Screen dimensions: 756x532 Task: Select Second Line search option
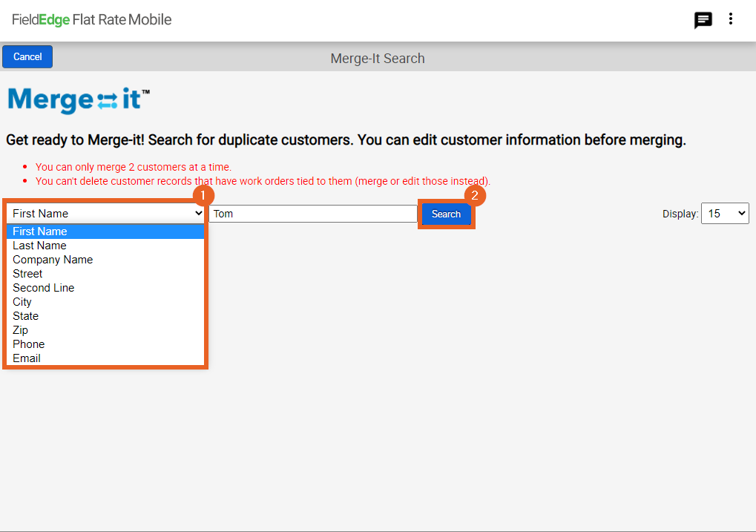pyautogui.click(x=43, y=288)
